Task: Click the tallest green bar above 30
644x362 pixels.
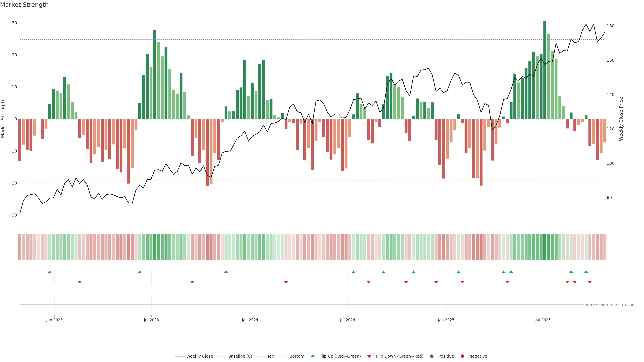Action: click(545, 70)
